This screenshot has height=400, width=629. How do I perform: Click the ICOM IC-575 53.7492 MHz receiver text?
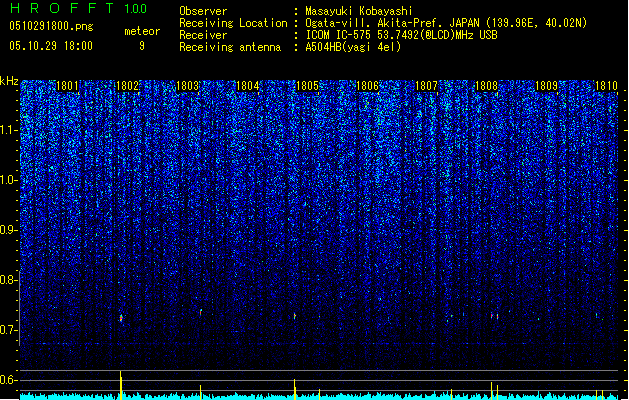tap(401, 35)
